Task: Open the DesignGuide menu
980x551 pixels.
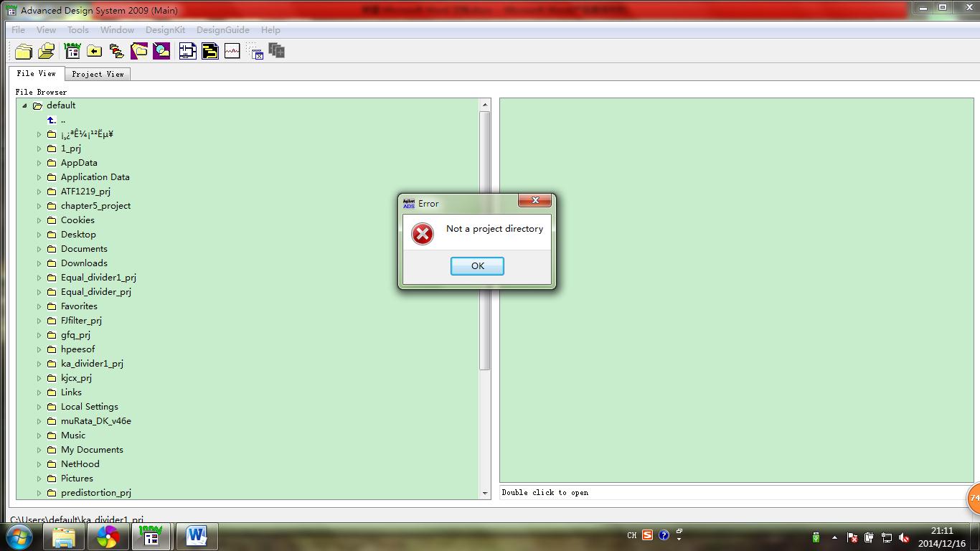Action: 223,29
